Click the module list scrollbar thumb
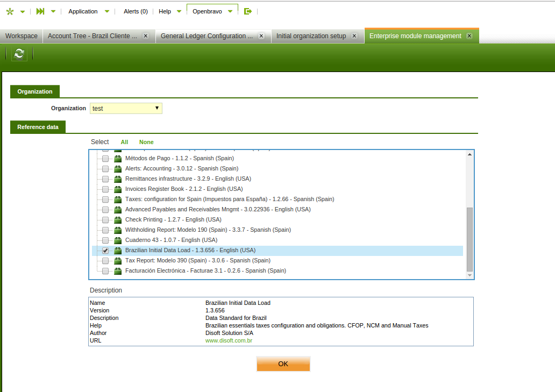This screenshot has height=392, width=555. pyautogui.click(x=469, y=239)
